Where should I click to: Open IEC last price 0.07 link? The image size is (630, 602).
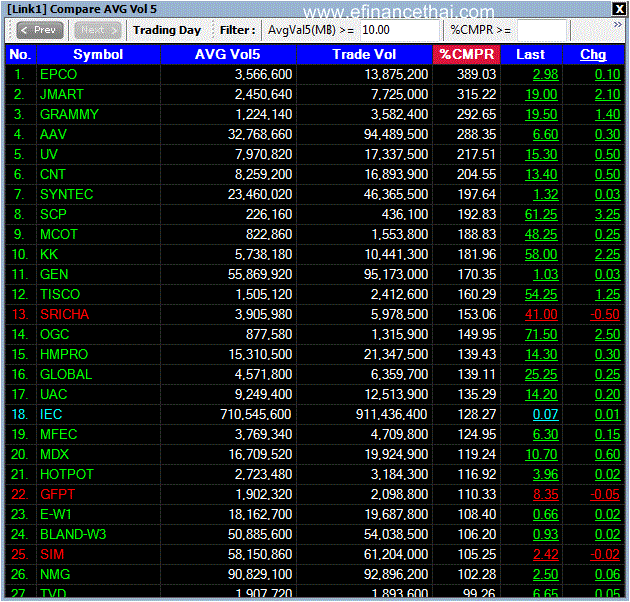tap(545, 414)
